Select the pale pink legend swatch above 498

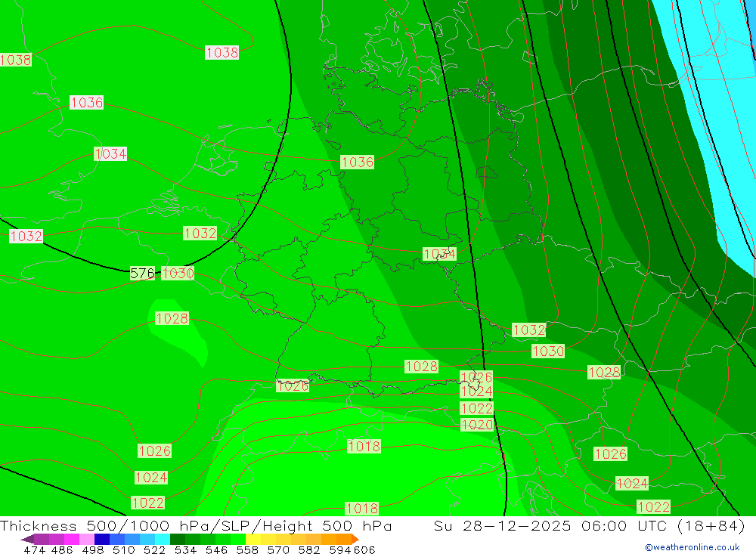click(x=86, y=539)
